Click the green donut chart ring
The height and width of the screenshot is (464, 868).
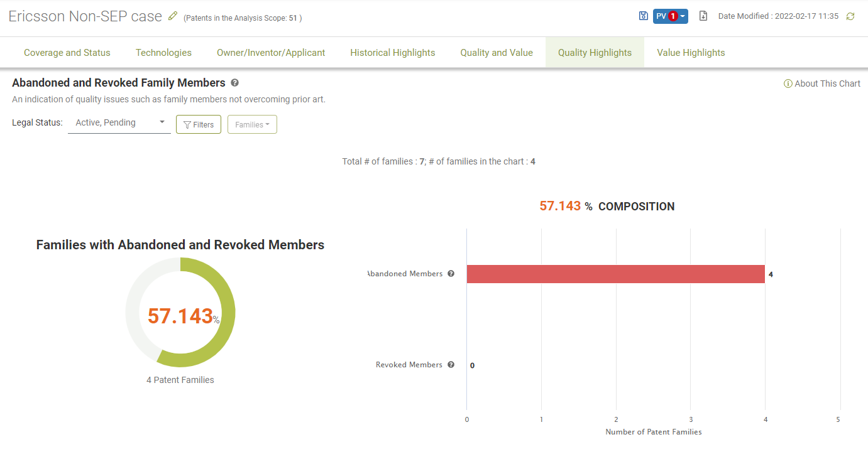[229, 312]
